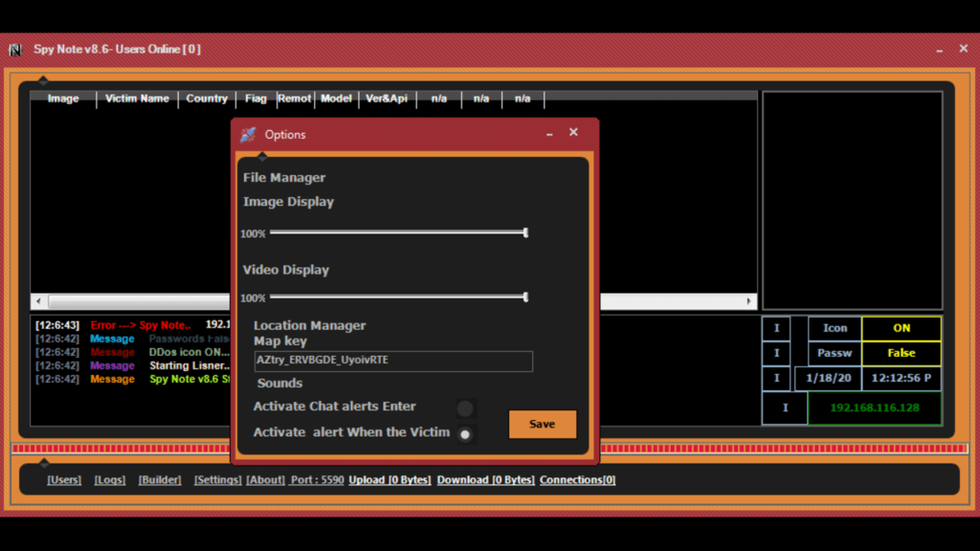Minimize the Spy Note main window
The image size is (980, 551).
940,51
